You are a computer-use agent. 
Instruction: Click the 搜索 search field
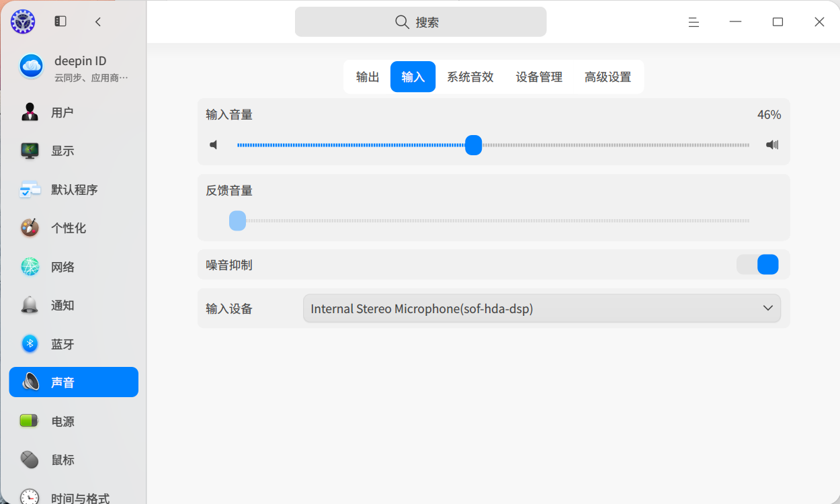click(x=421, y=22)
